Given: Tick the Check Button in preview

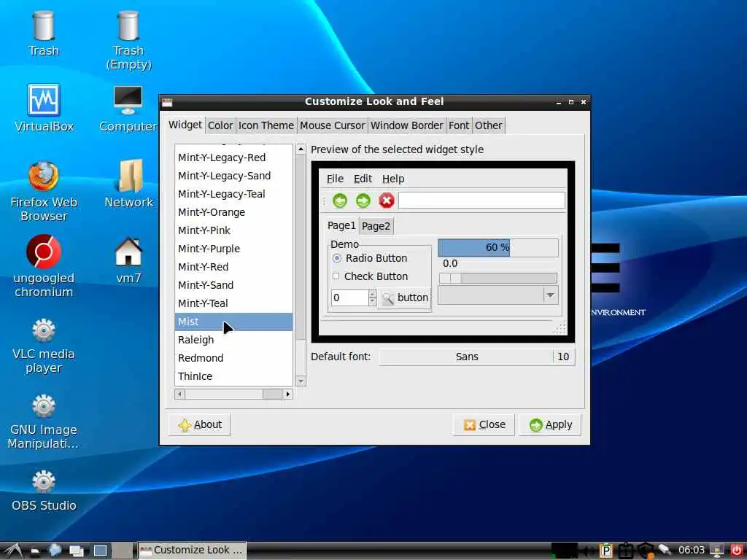Looking at the screenshot, I should tap(370, 276).
